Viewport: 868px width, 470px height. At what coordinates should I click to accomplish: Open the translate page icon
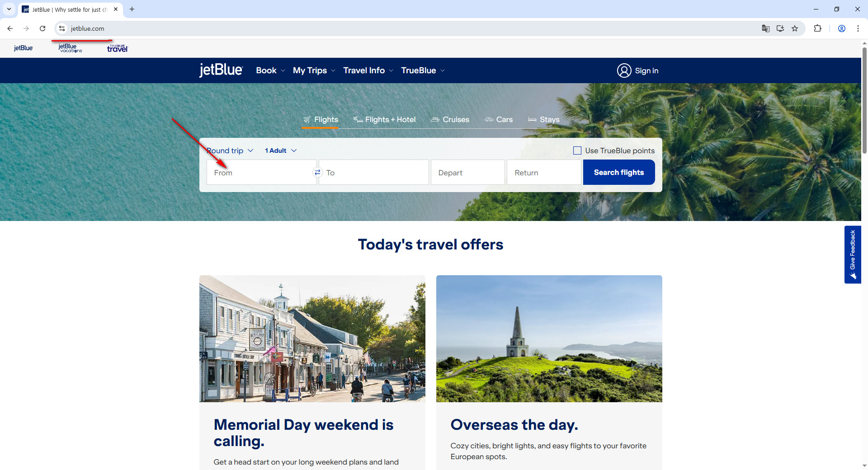click(x=765, y=28)
